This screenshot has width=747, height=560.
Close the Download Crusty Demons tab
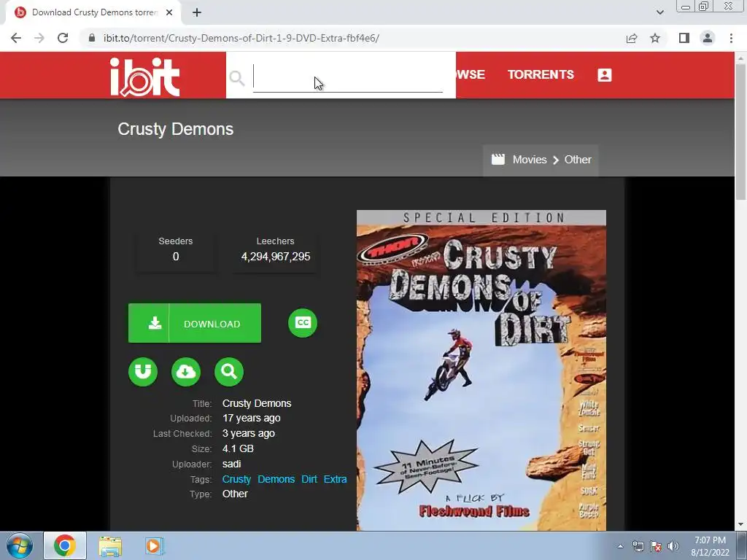pos(169,12)
